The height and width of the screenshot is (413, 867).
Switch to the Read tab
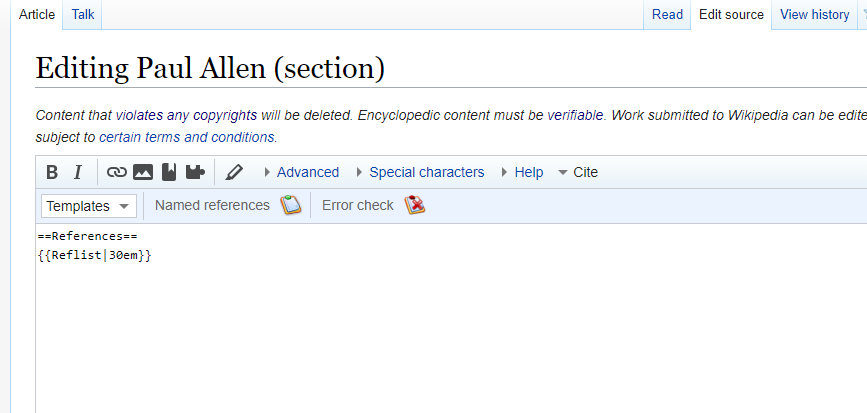(x=667, y=14)
